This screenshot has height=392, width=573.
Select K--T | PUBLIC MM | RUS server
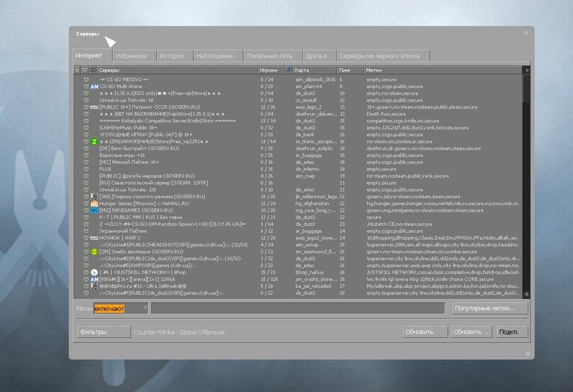(298, 217)
